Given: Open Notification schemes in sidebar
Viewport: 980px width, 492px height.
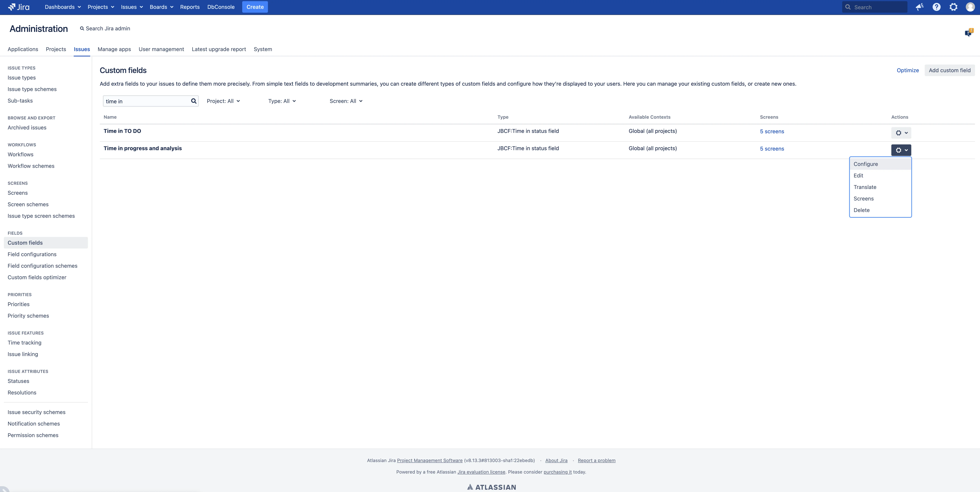Looking at the screenshot, I should coord(33,424).
